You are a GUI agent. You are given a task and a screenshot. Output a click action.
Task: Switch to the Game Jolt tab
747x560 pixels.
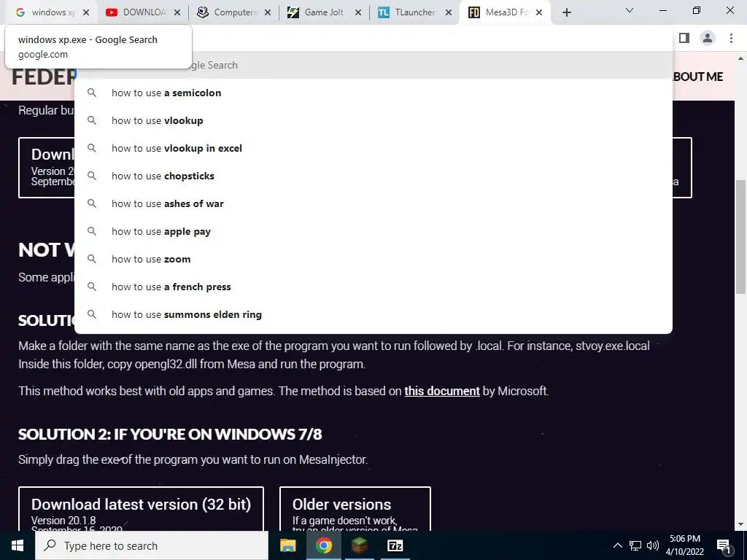tap(322, 12)
